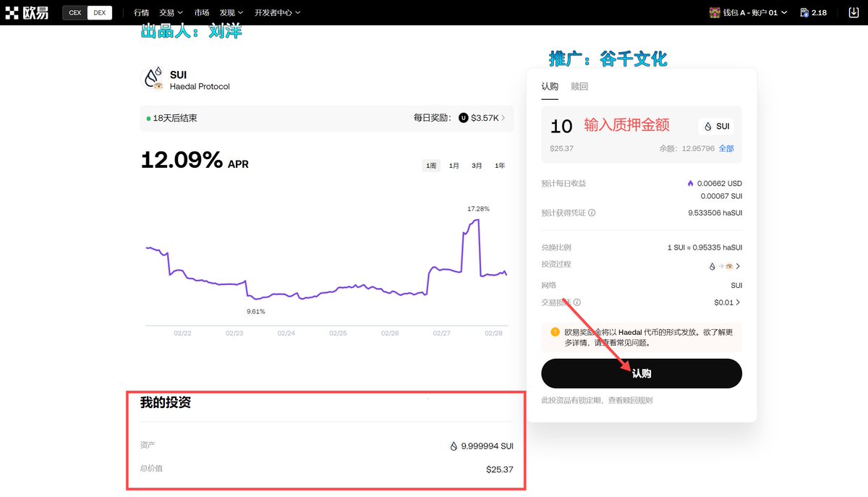Click the balance amount 12.95796
The width and height of the screenshot is (868, 497).
(x=697, y=148)
